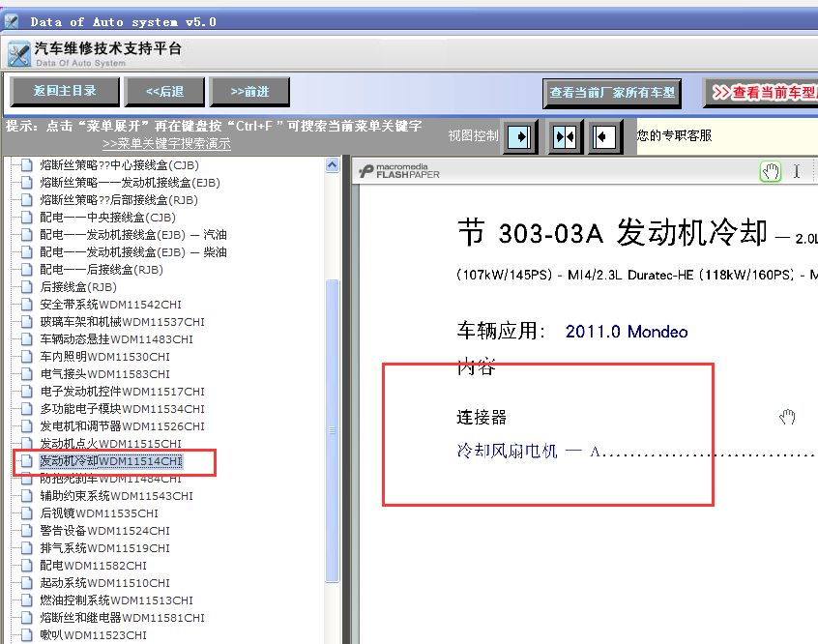Go back with <<后退 button
The height and width of the screenshot is (644, 818).
tap(164, 91)
